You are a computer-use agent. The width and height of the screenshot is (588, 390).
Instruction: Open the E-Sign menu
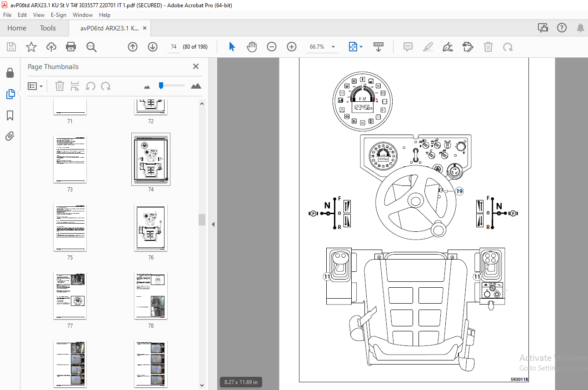(59, 15)
